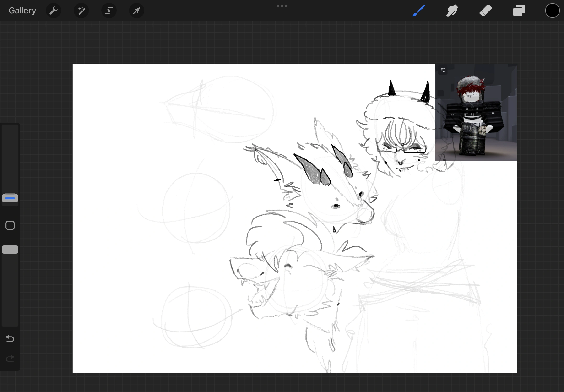The height and width of the screenshot is (392, 564).
Task: Tap the ellipsis to reveal canvas options
Action: point(282,5)
